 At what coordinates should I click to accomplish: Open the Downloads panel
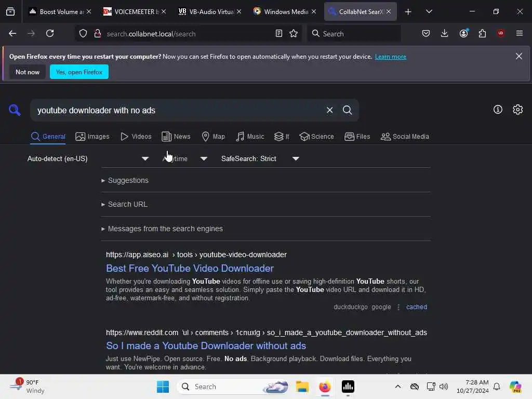445,33
